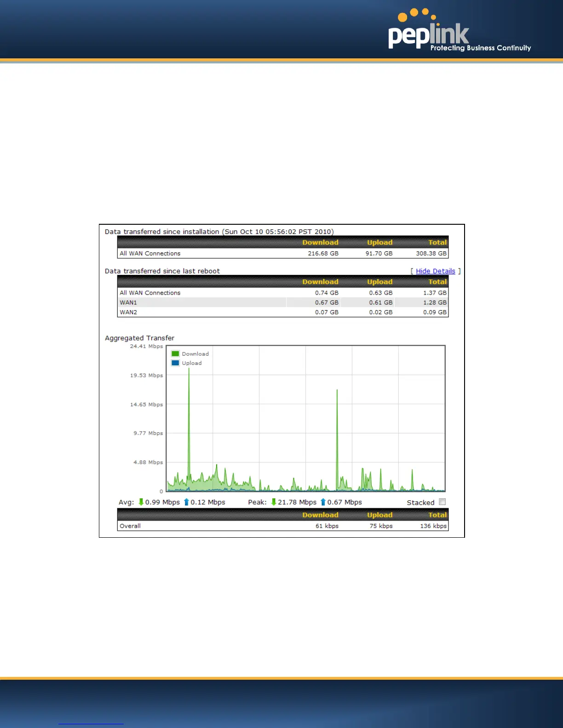Select the WAN2 row in reboot table

[283, 312]
